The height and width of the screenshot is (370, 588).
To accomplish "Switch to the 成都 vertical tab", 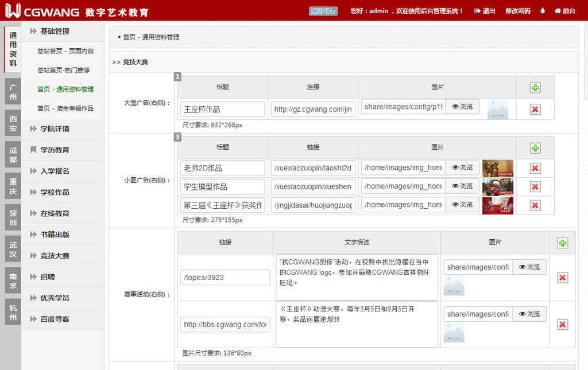I will point(13,155).
